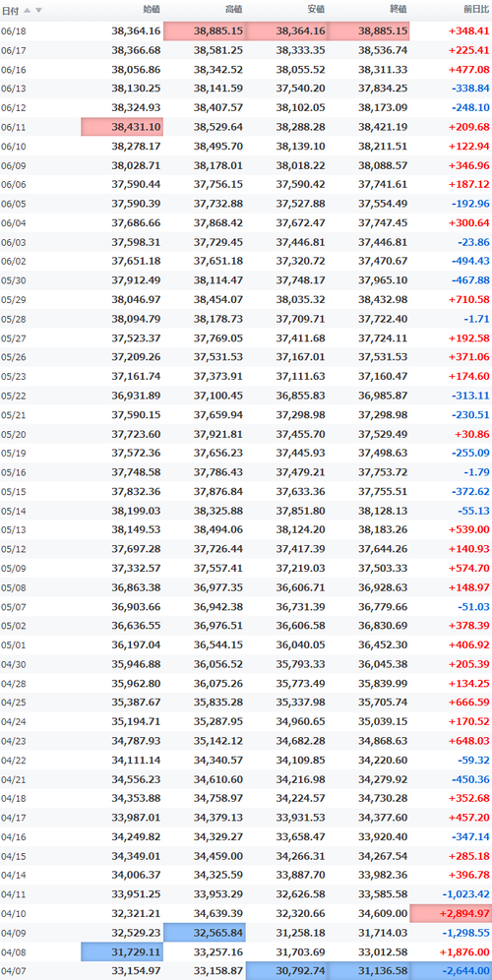Click change value +710.58
This screenshot has width=492, height=980.
(x=468, y=299)
